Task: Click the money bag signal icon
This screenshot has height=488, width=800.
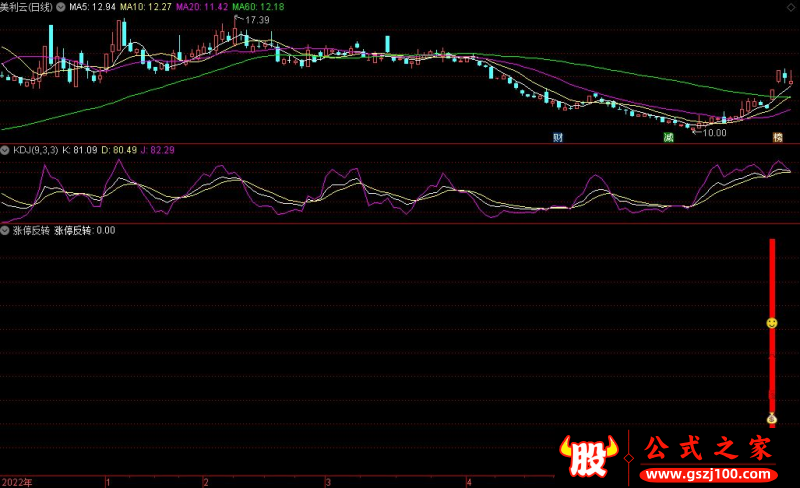Action: click(x=772, y=419)
